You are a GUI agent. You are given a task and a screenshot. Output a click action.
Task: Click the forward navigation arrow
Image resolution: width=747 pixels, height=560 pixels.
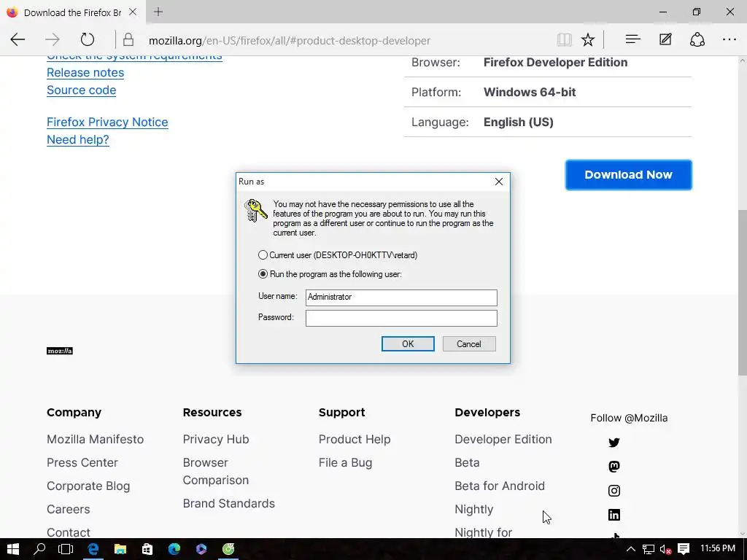click(x=53, y=39)
